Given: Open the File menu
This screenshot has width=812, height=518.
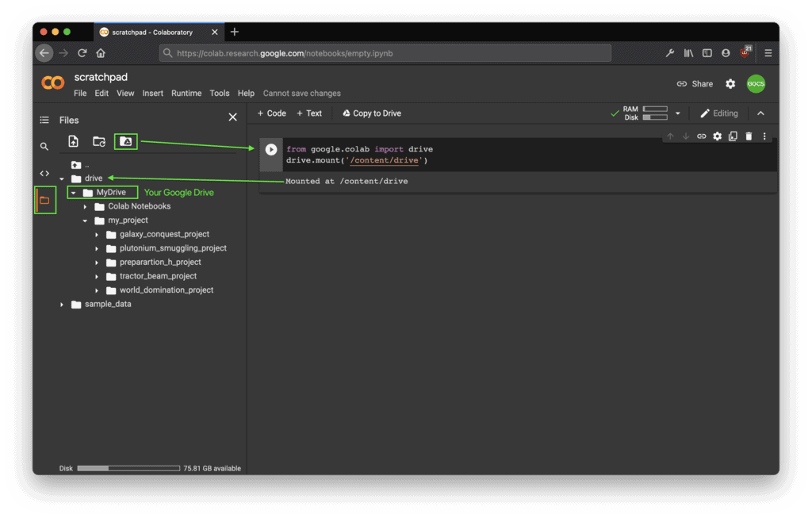Looking at the screenshot, I should 80,94.
